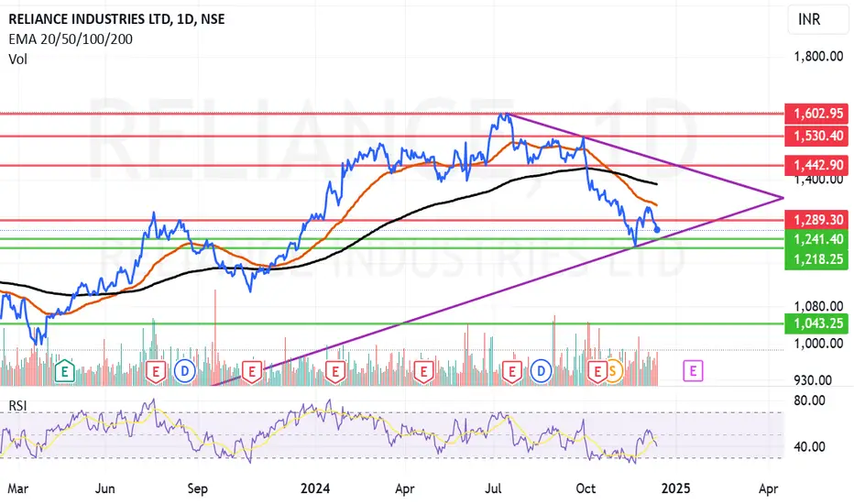854x504 pixels.
Task: Click the red E earnings marker of January 2024
Action: pyautogui.click(x=335, y=372)
